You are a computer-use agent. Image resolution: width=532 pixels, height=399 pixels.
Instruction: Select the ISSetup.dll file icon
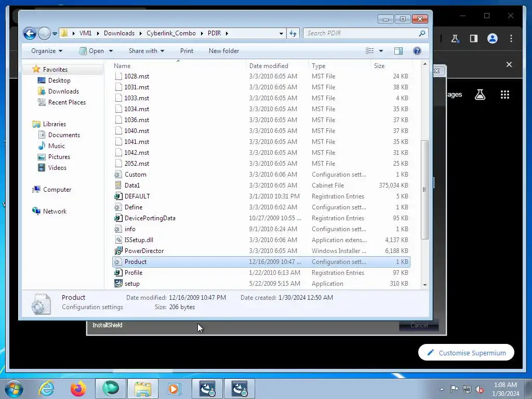click(x=118, y=240)
